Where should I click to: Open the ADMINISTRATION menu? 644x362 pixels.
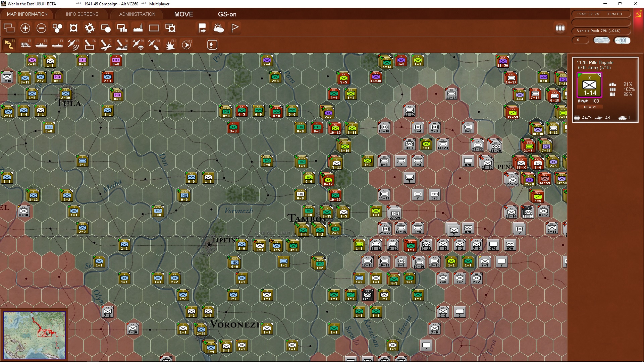point(137,14)
